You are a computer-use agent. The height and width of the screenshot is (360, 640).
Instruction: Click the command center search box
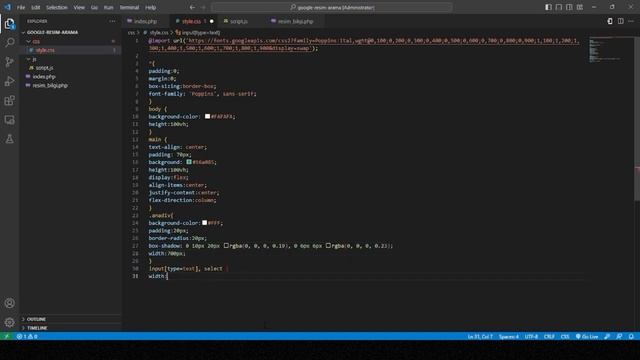pyautogui.click(x=332, y=7)
